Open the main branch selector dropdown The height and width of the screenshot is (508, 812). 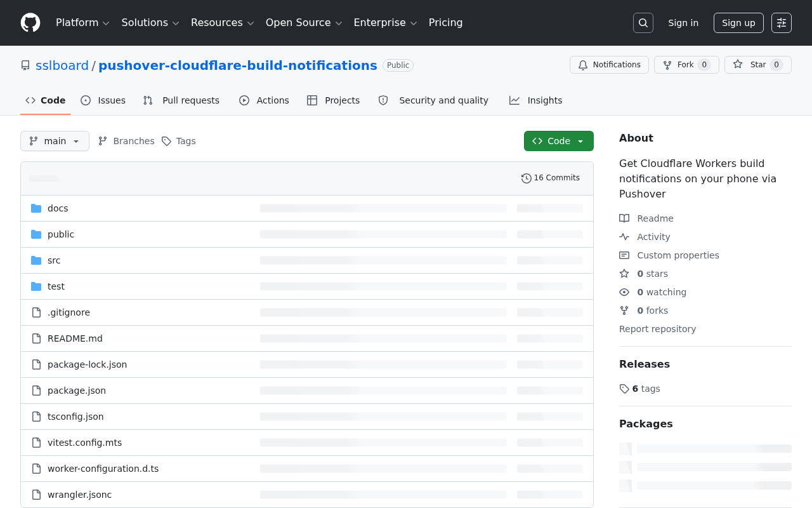55,141
